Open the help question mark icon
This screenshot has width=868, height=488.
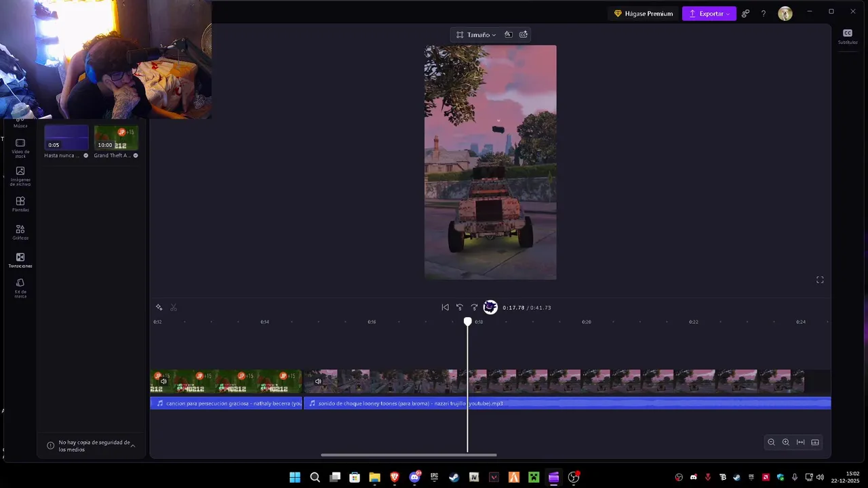pos(764,14)
